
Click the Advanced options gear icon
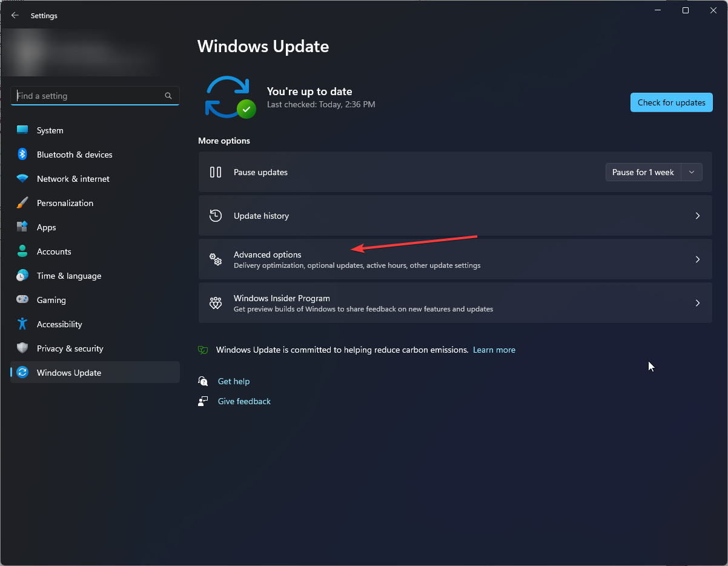coord(216,259)
